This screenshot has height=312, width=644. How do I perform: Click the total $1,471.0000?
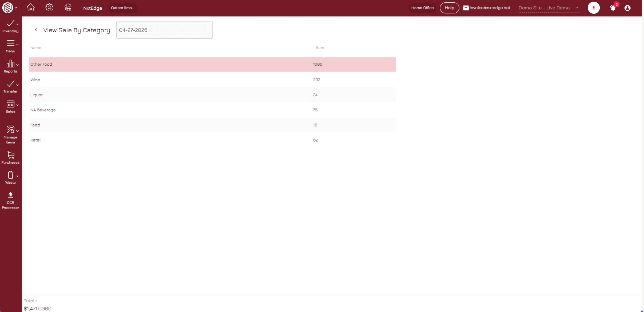[38, 308]
